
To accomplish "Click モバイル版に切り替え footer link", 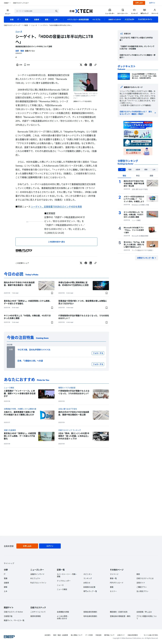I will coord(151,635).
